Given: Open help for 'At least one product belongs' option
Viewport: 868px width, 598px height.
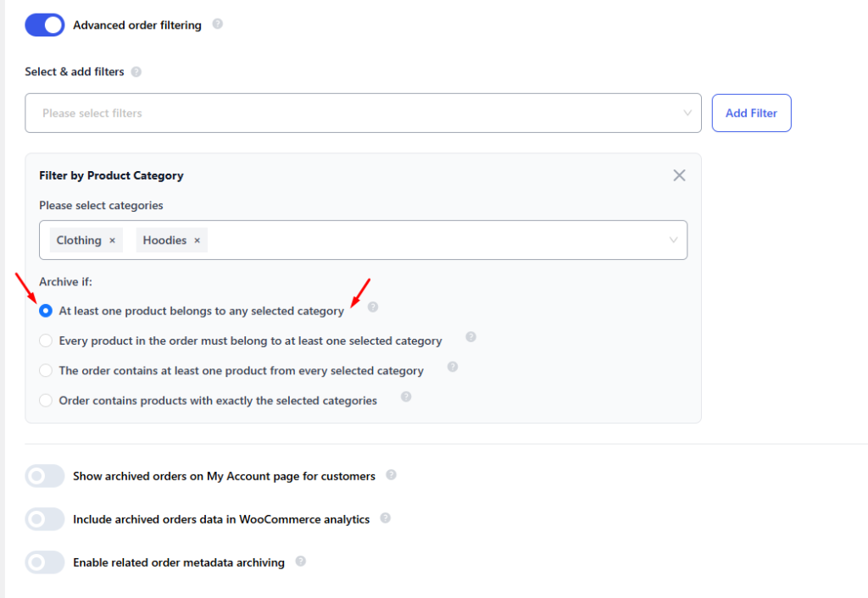Looking at the screenshot, I should [373, 307].
